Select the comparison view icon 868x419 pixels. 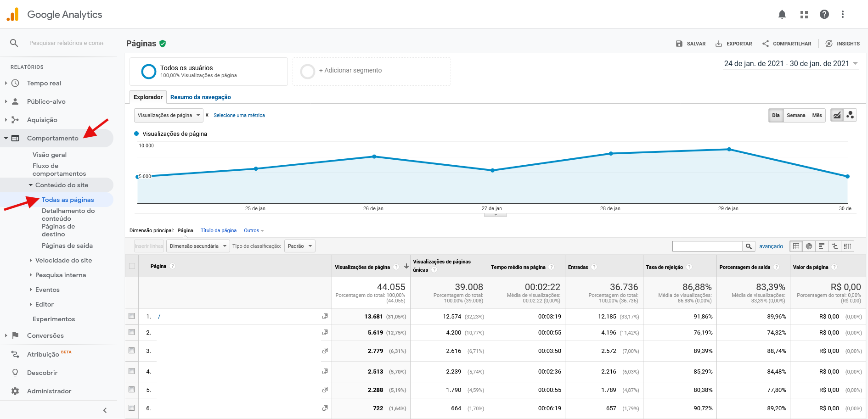834,246
